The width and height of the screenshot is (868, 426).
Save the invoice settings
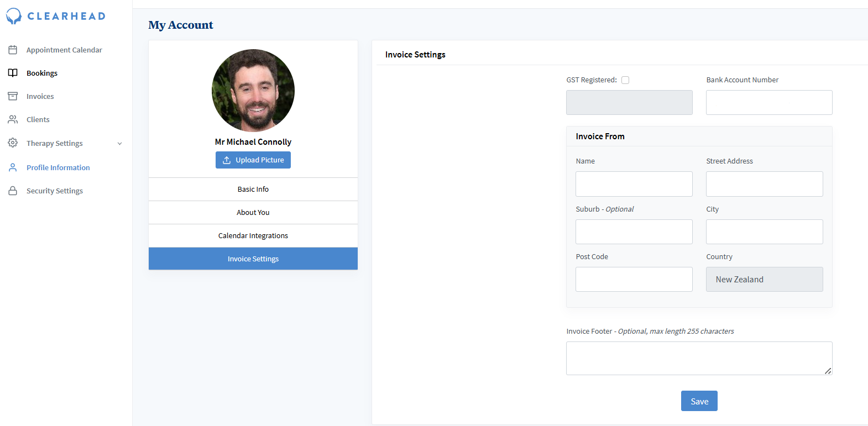699,401
